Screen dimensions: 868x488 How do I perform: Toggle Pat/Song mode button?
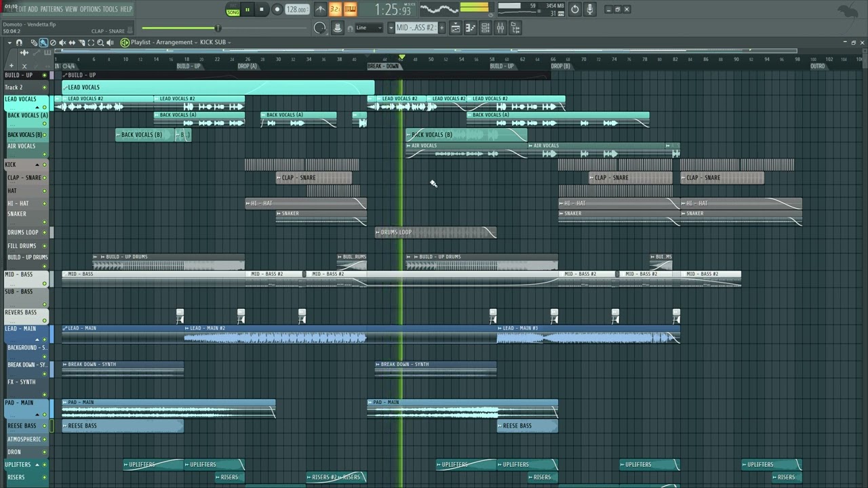point(233,9)
